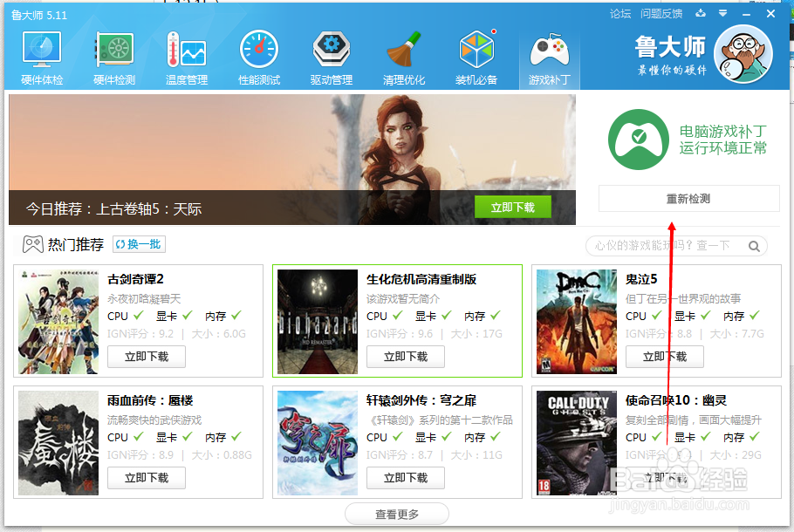Click the 上古卷轴5:天际 banner image
Image resolution: width=794 pixels, height=532 pixels.
[292, 160]
